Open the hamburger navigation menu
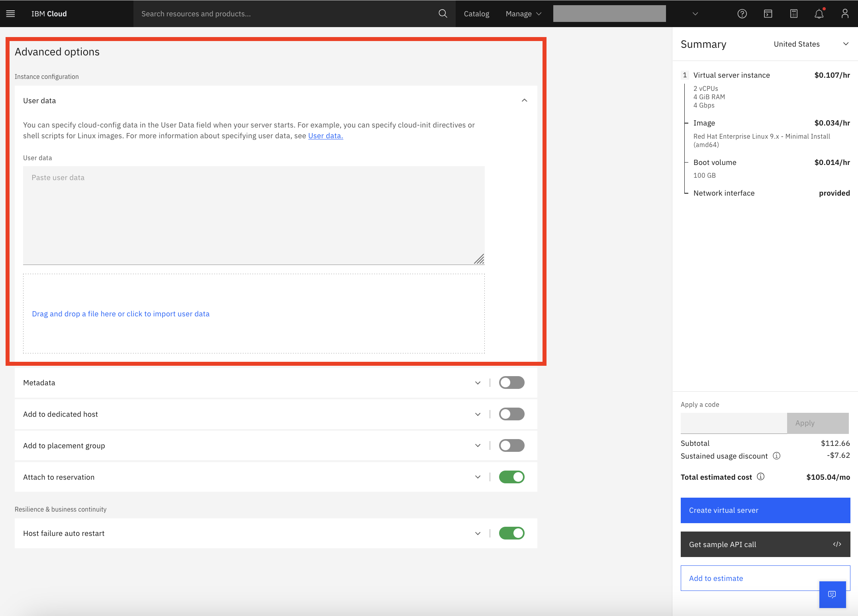Image resolution: width=858 pixels, height=616 pixels. click(x=11, y=14)
